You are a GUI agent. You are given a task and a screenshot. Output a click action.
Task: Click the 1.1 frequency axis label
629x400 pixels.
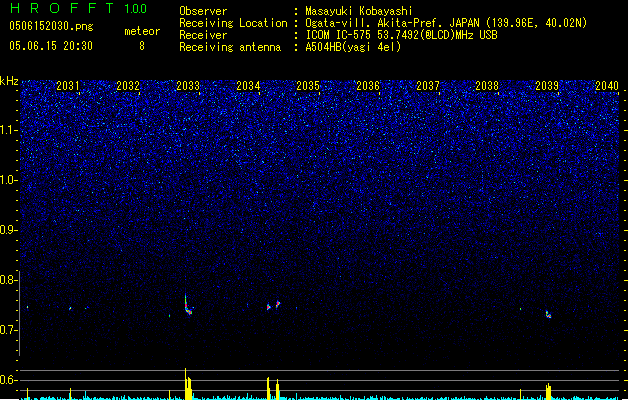[8, 130]
